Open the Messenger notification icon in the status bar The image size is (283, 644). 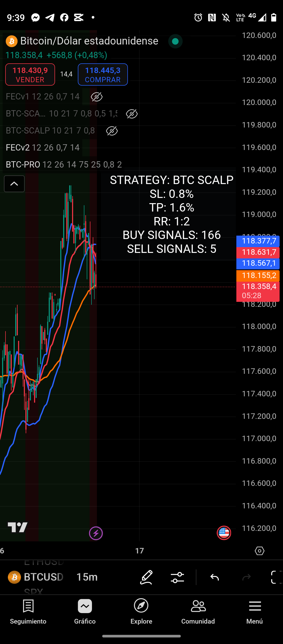coord(35,18)
